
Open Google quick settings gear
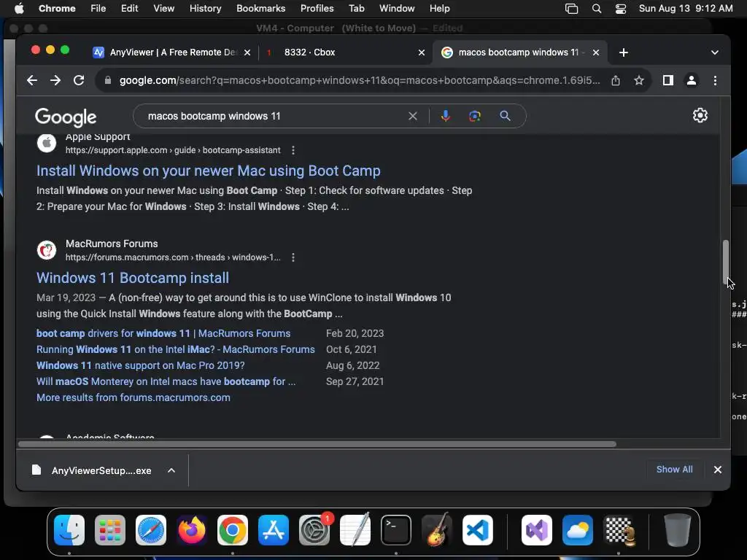[x=700, y=115]
